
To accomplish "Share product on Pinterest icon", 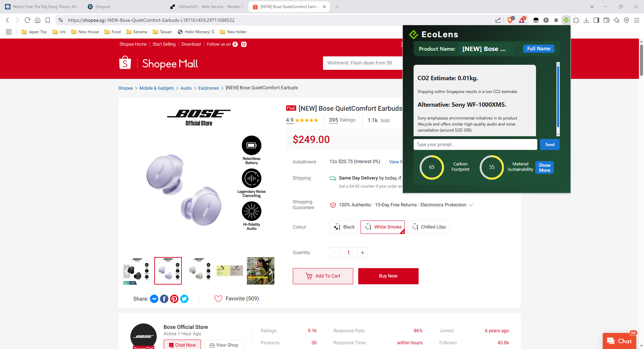I will (x=174, y=299).
